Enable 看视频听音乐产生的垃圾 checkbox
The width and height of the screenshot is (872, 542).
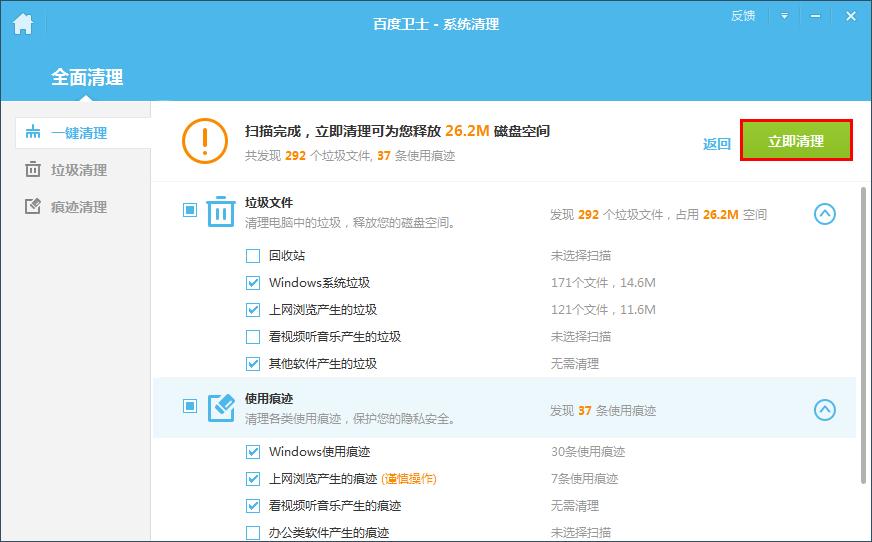[x=253, y=337]
